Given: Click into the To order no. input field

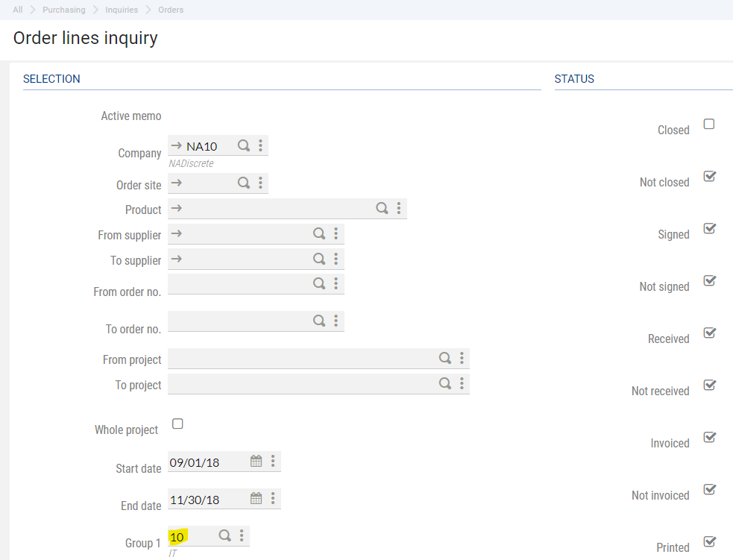Looking at the screenshot, I should pos(239,321).
